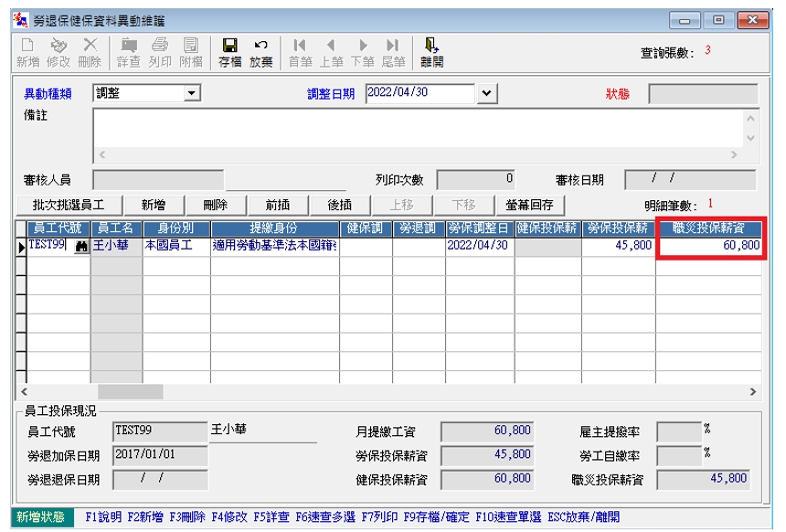
Task: Click the 放棄 undo icon
Action: pyautogui.click(x=260, y=46)
